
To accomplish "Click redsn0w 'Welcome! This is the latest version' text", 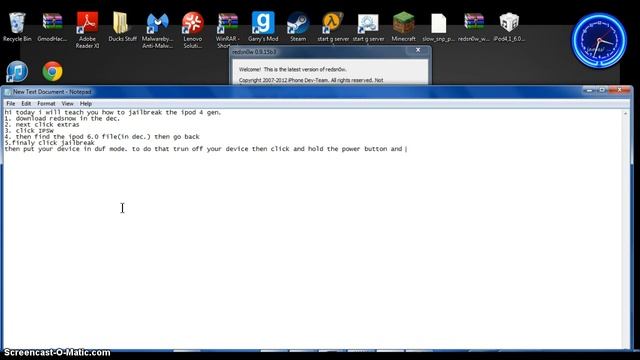I will (x=292, y=69).
